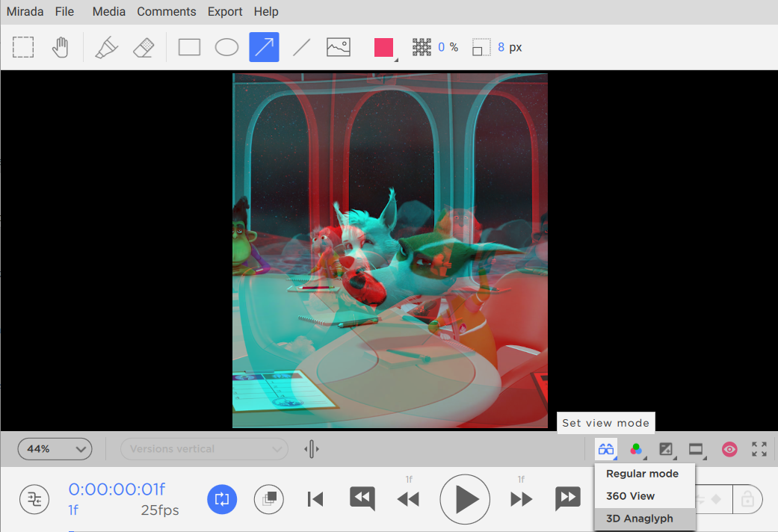Expand the 44% zoom dropdown
Image resolution: width=778 pixels, height=532 pixels.
click(55, 449)
